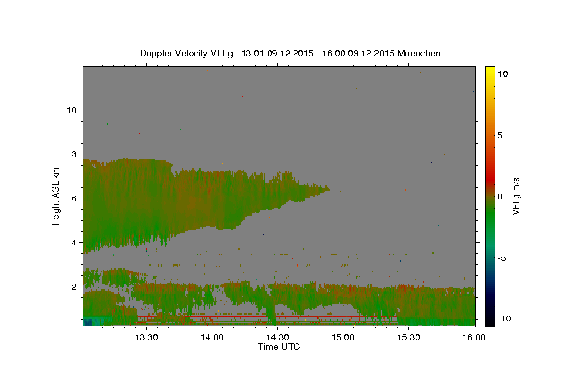Click the red horizontal line near ground level
588x392 pixels.
267,317
